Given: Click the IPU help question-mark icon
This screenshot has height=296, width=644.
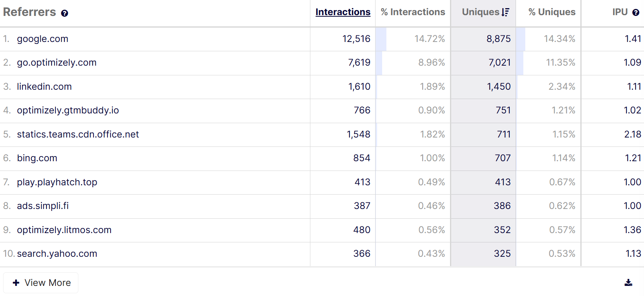Looking at the screenshot, I should (x=635, y=12).
